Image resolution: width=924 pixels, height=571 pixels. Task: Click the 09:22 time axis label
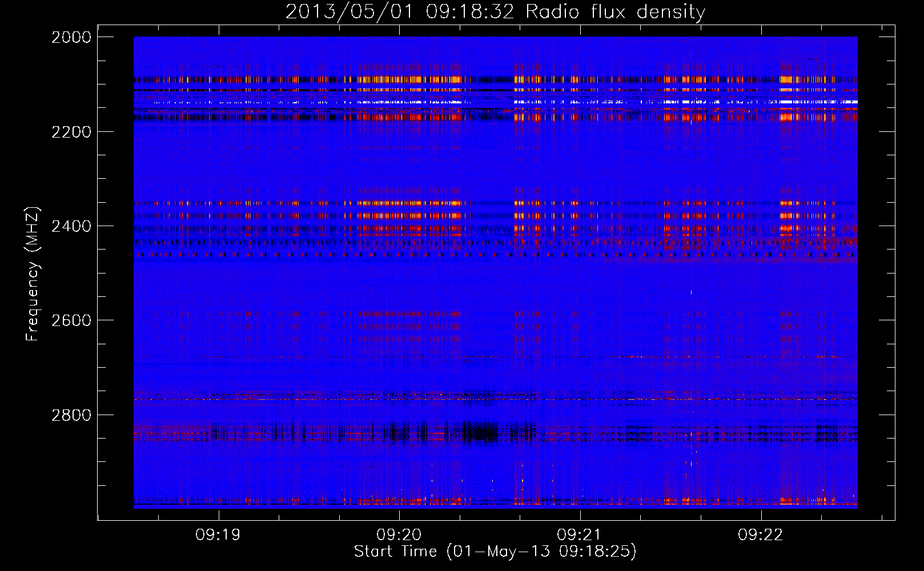click(x=761, y=535)
